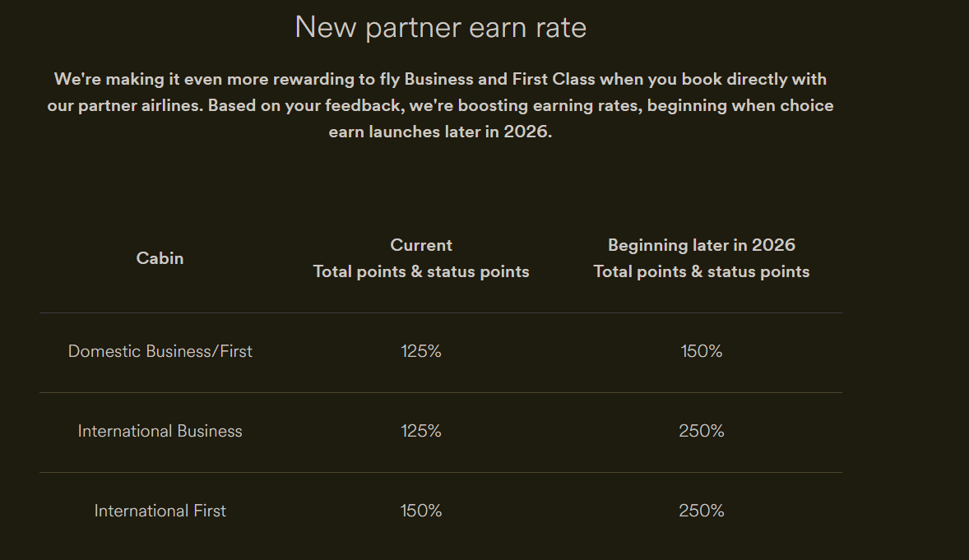The height and width of the screenshot is (560, 969).
Task: Select the "Cabin" column header
Action: tap(160, 258)
